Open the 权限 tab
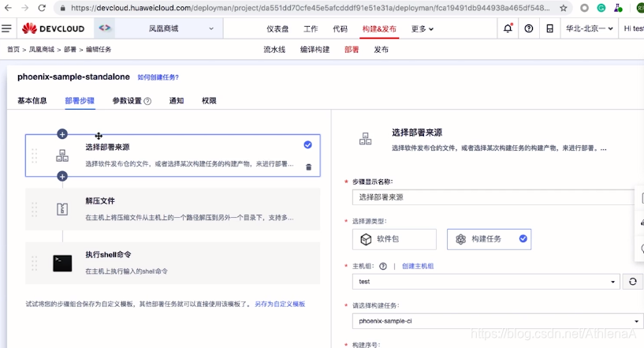This screenshot has height=348, width=644. pyautogui.click(x=209, y=101)
